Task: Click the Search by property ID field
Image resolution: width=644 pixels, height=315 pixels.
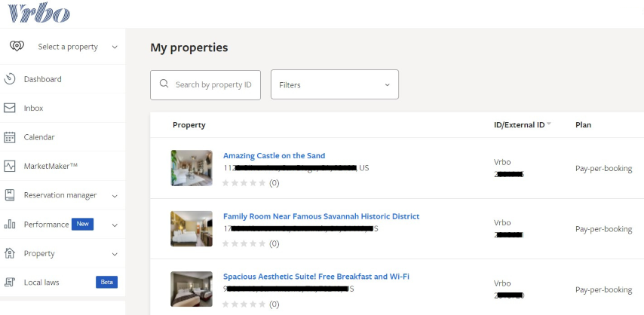Action: (x=213, y=85)
